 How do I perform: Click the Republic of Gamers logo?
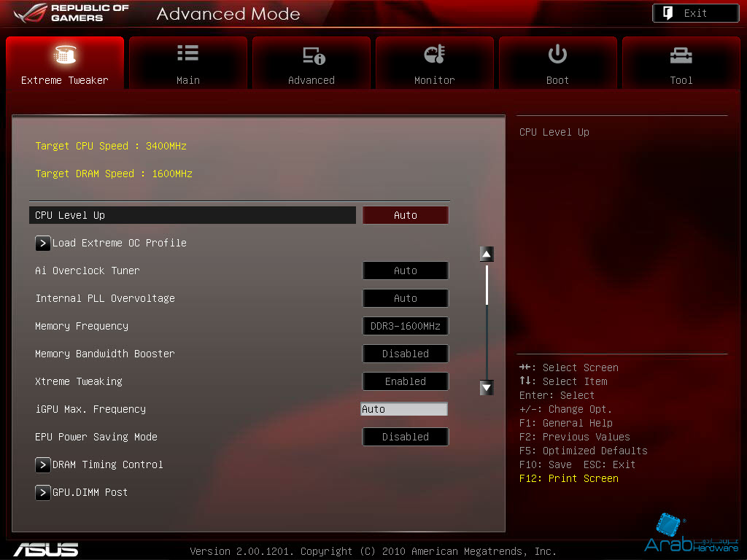[71, 13]
